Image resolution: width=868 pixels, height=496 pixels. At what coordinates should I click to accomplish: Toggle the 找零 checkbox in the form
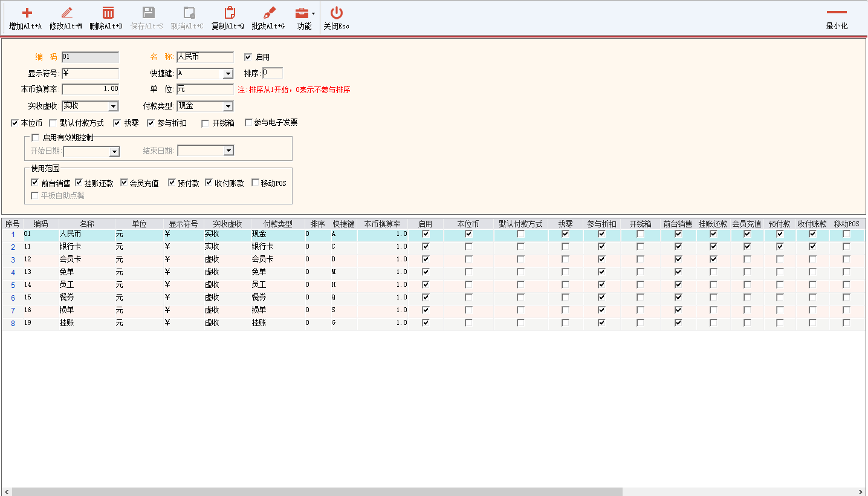[118, 123]
